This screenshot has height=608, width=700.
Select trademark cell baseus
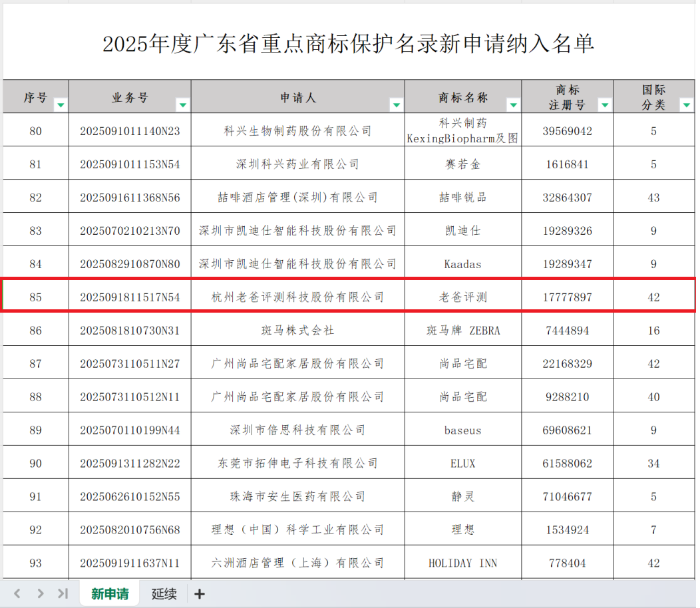463,429
